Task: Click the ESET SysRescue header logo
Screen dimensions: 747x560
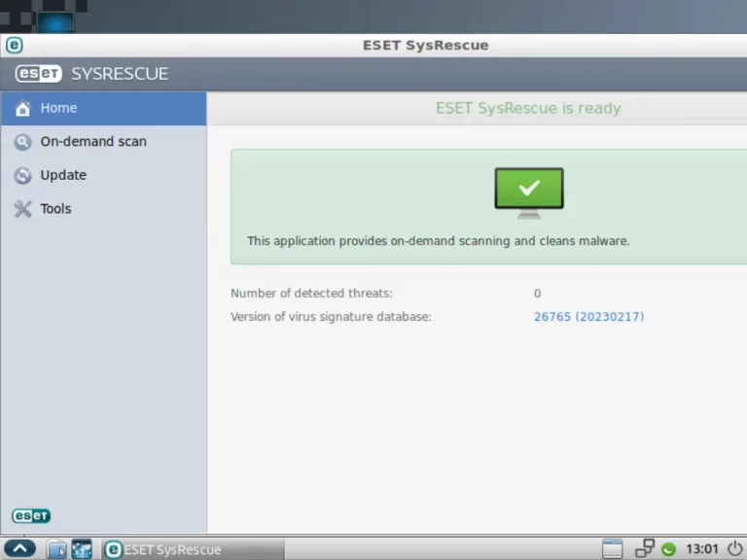Action: [x=91, y=74]
